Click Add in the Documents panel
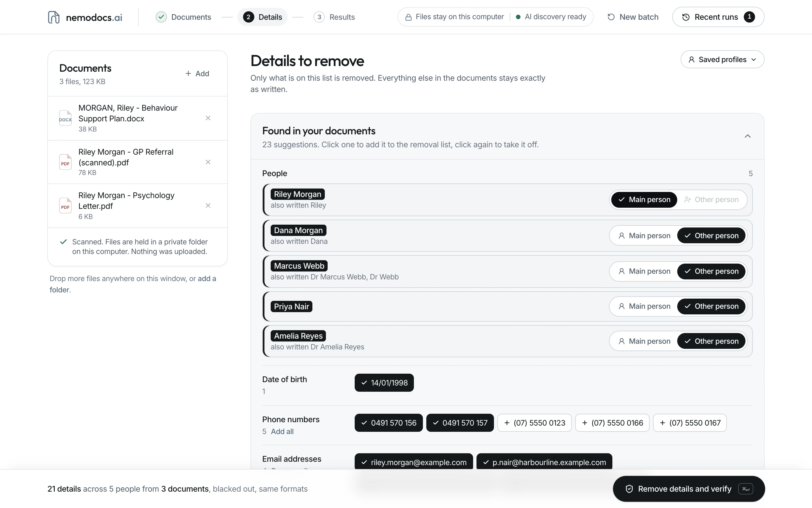Image resolution: width=812 pixels, height=508 pixels. pyautogui.click(x=197, y=74)
